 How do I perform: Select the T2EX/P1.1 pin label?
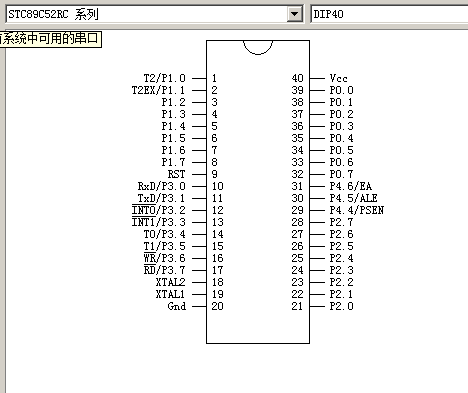[x=158, y=90]
